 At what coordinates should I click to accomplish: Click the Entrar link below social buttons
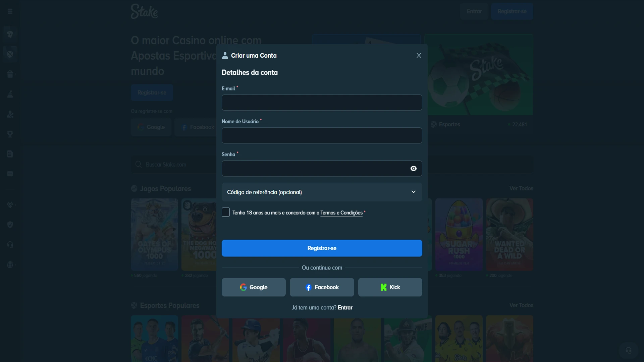[x=345, y=307]
